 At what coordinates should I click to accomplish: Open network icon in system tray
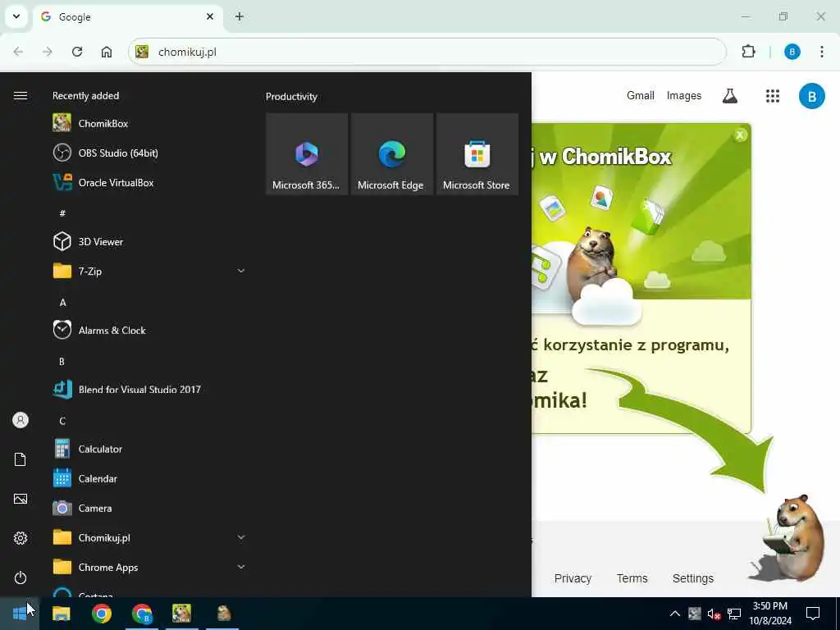pos(734,614)
